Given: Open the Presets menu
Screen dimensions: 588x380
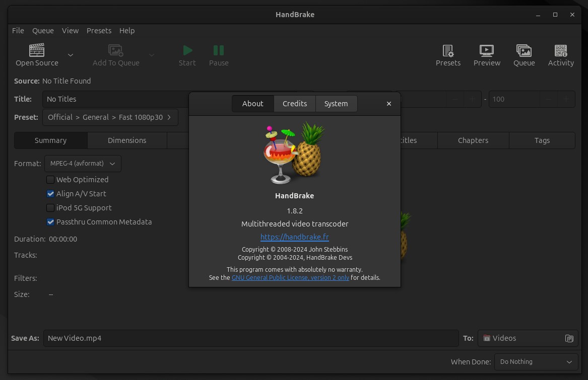Looking at the screenshot, I should [99, 30].
